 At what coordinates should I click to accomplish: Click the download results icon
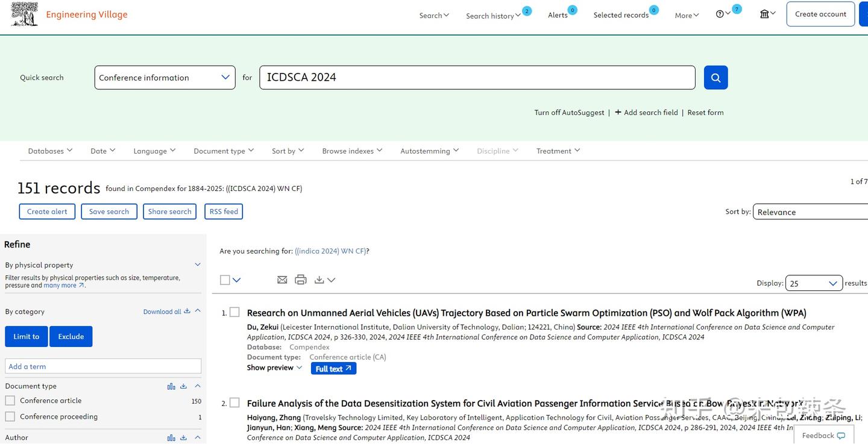(319, 280)
